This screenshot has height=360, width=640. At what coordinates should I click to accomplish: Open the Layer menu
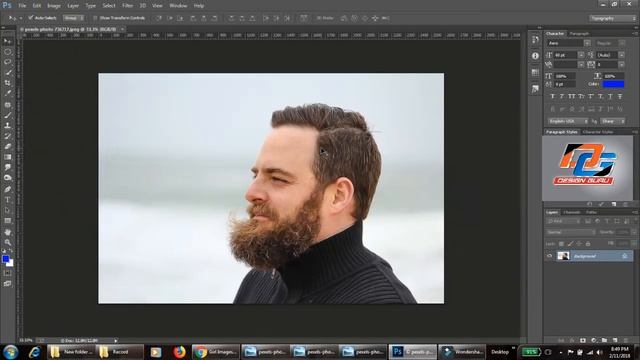pos(73,6)
